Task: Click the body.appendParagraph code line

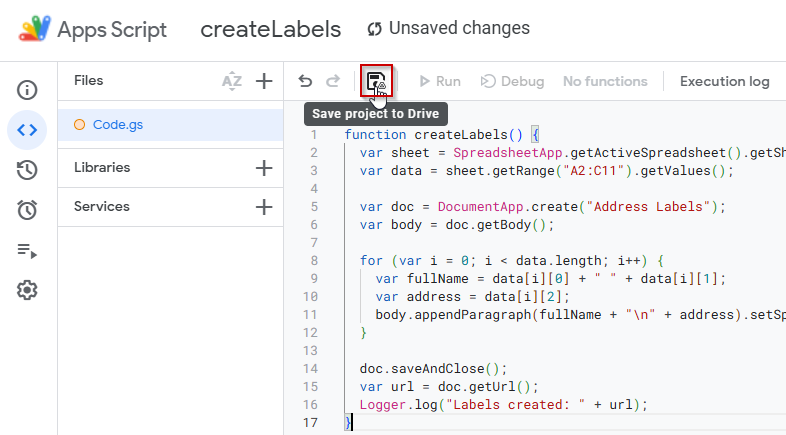Action: pyautogui.click(x=580, y=315)
